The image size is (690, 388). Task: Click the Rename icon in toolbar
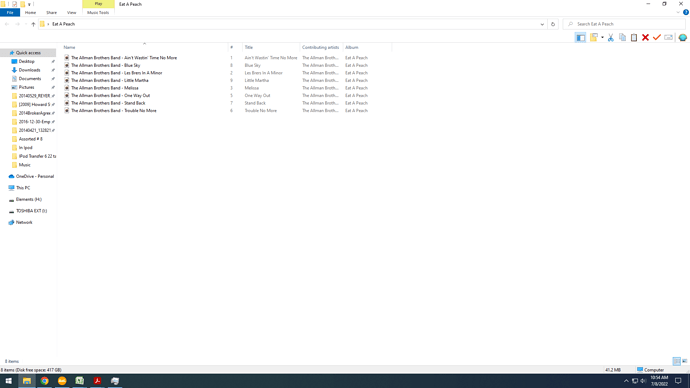pyautogui.click(x=668, y=38)
